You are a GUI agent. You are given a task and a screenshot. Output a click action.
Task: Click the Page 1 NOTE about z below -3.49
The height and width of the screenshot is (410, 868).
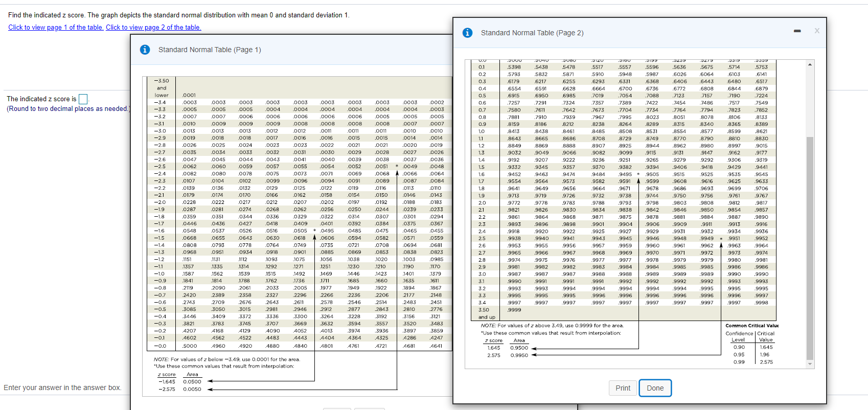pyautogui.click(x=227, y=359)
